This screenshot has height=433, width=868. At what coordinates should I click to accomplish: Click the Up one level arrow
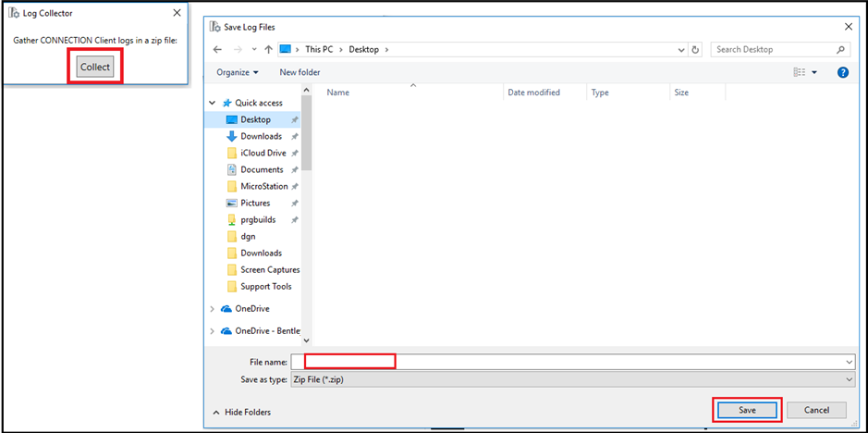tap(268, 49)
